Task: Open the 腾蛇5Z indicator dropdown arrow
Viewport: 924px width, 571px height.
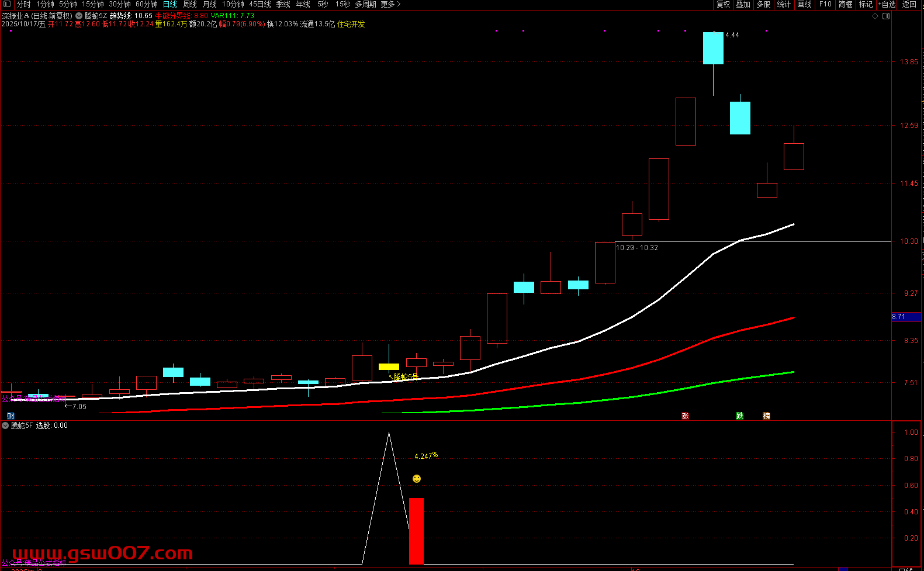Action: (79, 16)
